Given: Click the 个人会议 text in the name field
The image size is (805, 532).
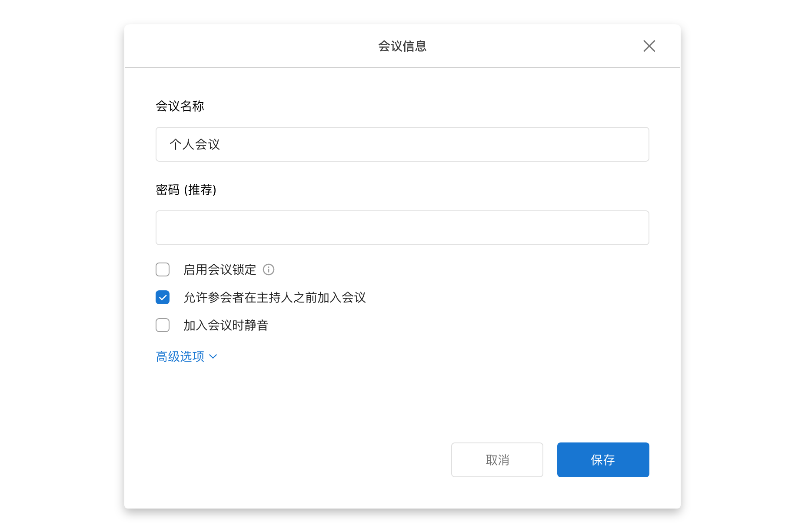Looking at the screenshot, I should coord(195,144).
